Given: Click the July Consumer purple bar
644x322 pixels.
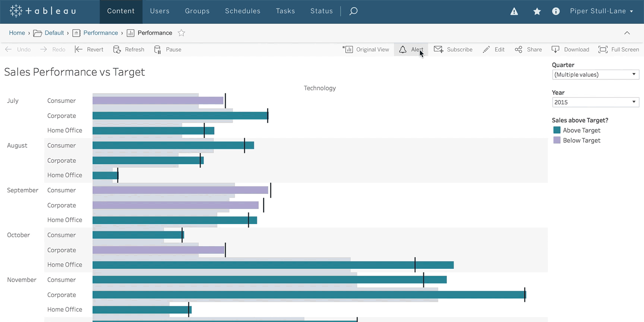Looking at the screenshot, I should [158, 101].
